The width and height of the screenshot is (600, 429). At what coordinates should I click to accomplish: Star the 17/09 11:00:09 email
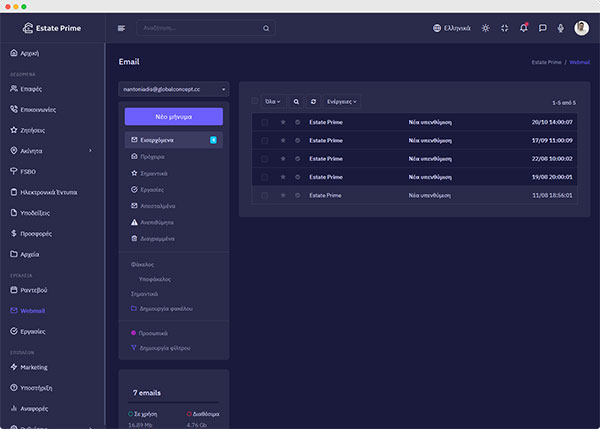tap(283, 140)
